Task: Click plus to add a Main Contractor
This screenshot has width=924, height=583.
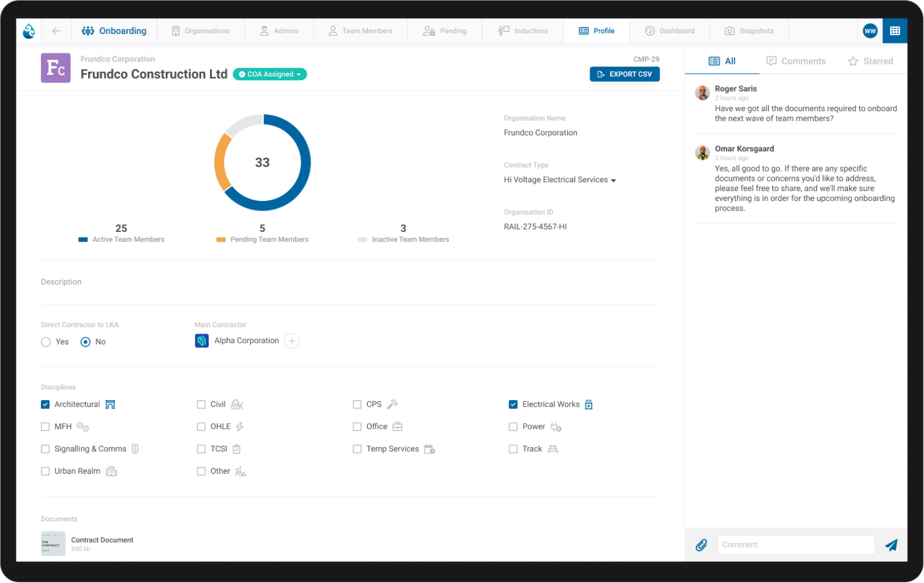Action: pos(291,341)
